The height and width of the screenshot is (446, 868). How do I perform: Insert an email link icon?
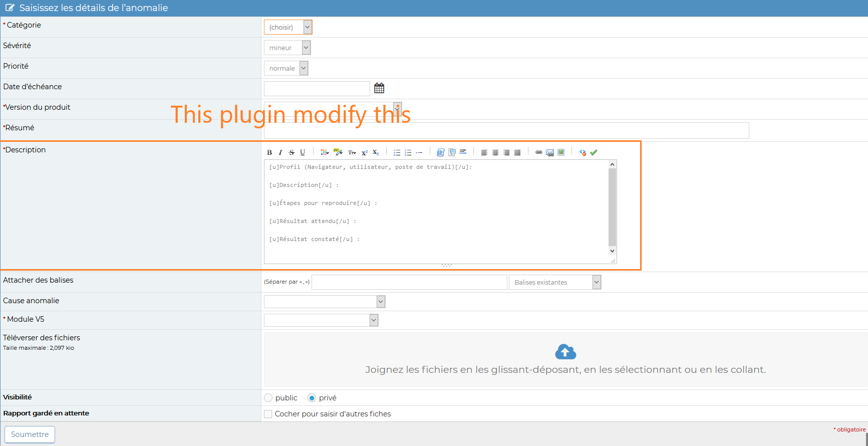click(550, 152)
